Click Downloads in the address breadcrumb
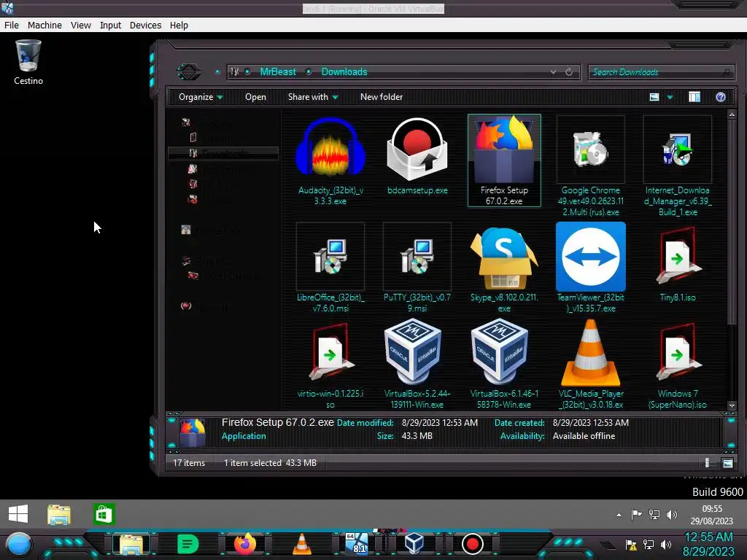This screenshot has width=747, height=560. [344, 72]
